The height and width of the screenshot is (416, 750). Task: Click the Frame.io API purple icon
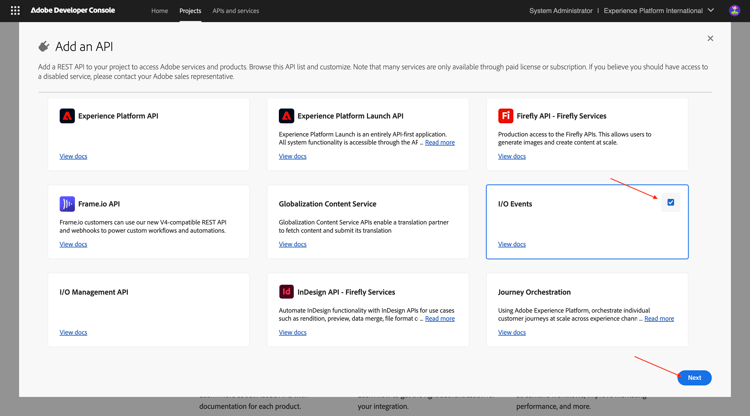pos(67,204)
